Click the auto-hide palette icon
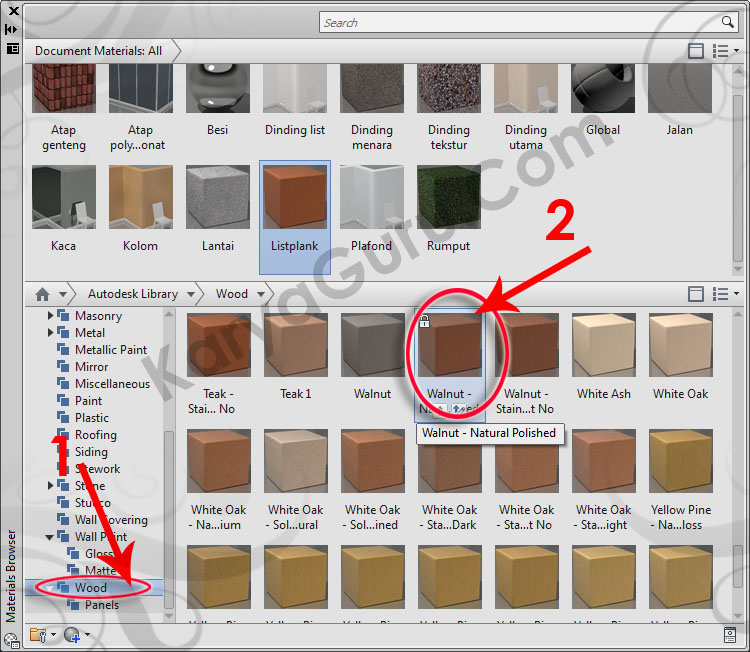This screenshot has height=652, width=750. [12, 29]
